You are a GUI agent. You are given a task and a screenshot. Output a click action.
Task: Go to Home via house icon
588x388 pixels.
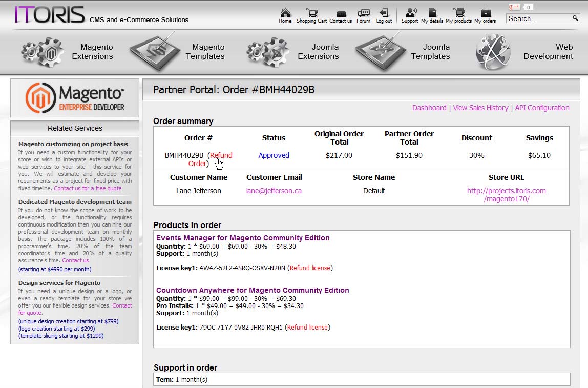click(285, 13)
